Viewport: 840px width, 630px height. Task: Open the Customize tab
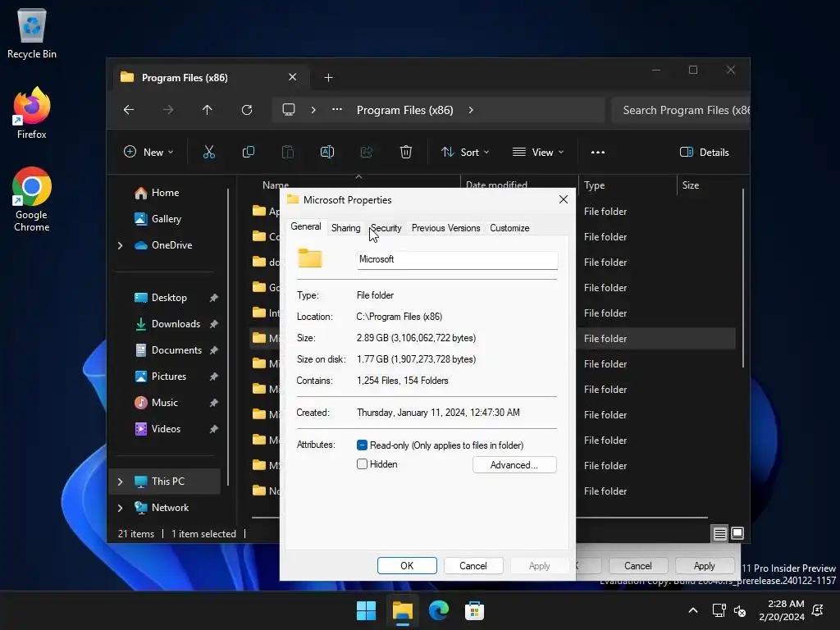coord(509,228)
